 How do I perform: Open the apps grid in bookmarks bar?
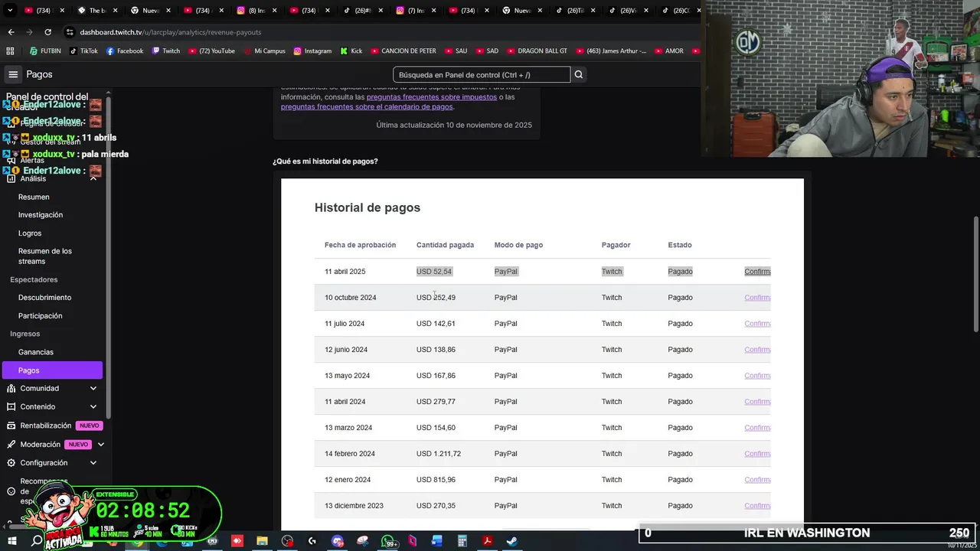(10, 51)
